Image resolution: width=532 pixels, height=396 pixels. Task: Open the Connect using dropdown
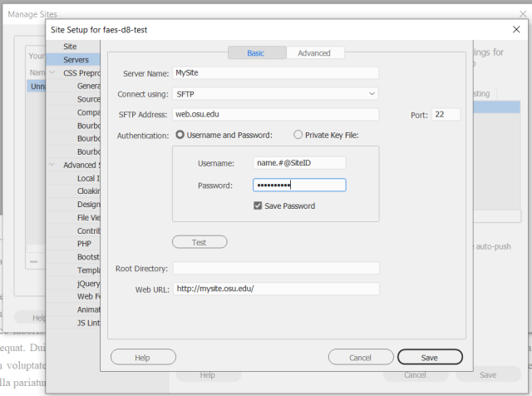click(275, 94)
